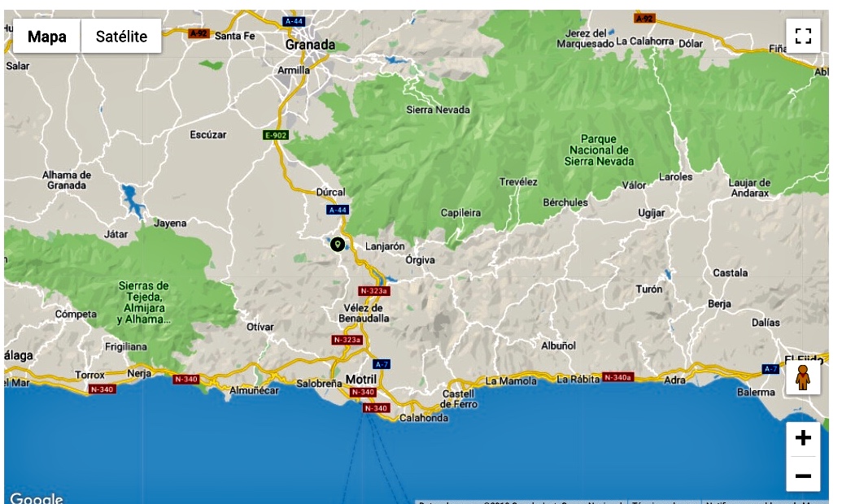Viewport: 842px width, 504px height.
Task: Toggle fullscreen map view
Action: pyautogui.click(x=803, y=36)
